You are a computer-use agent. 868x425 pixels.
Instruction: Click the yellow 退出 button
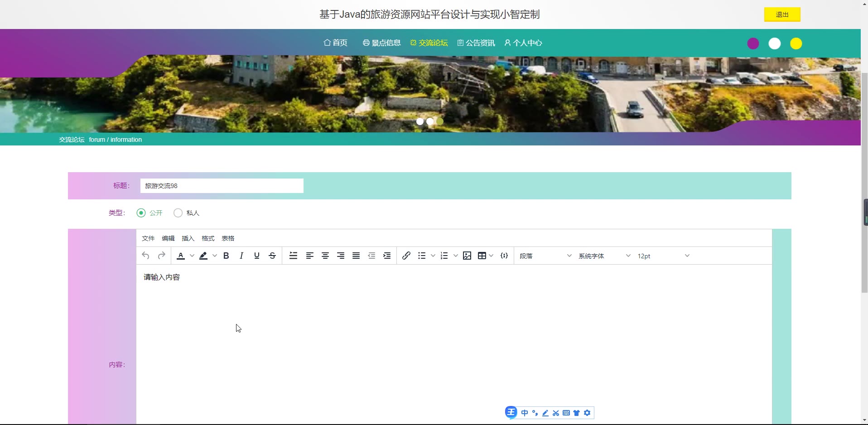[782, 14]
